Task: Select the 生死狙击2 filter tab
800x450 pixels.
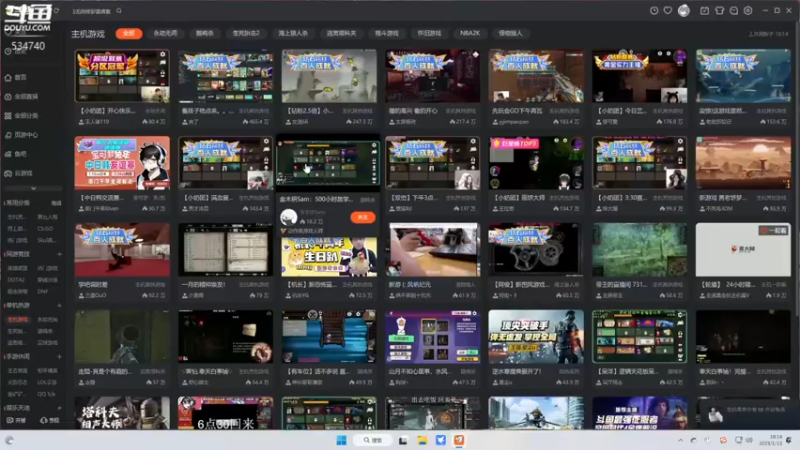Action: (x=246, y=33)
